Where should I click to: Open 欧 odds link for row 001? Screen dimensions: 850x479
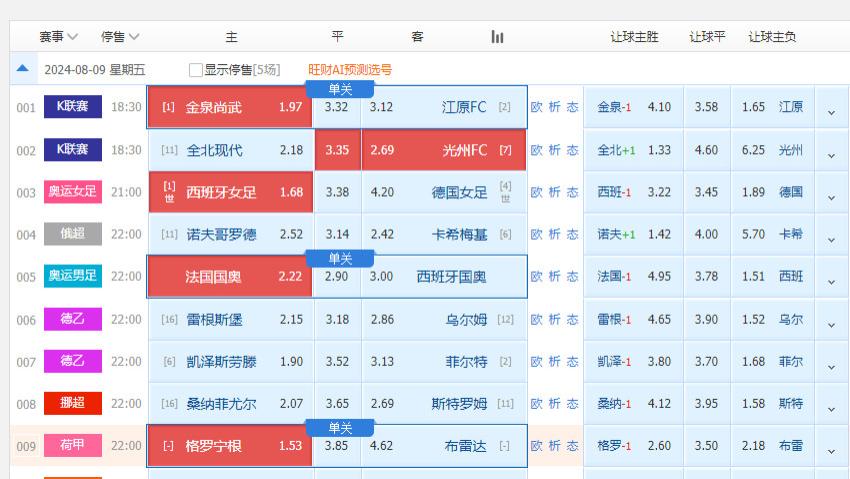coord(537,107)
